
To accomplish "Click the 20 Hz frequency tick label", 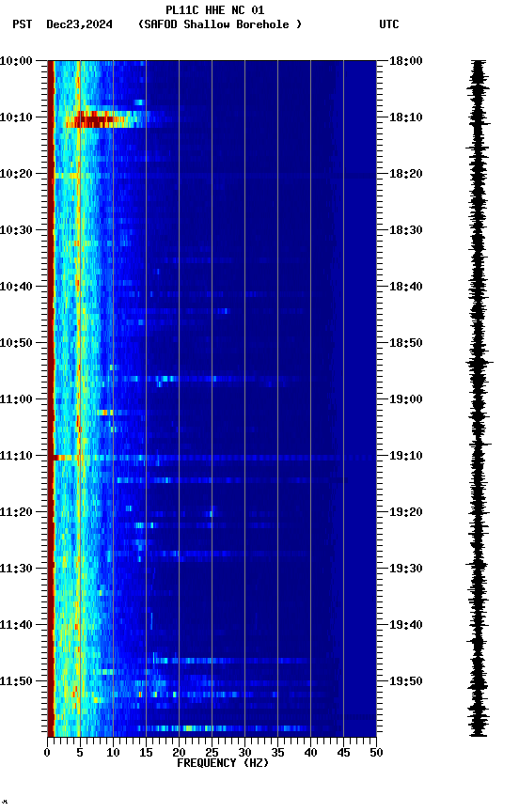I will (179, 754).
